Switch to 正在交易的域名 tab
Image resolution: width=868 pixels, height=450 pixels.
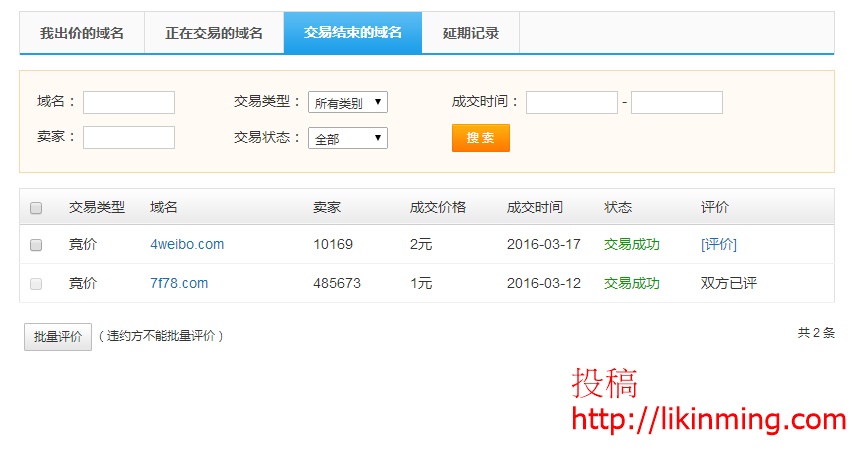pyautogui.click(x=214, y=33)
